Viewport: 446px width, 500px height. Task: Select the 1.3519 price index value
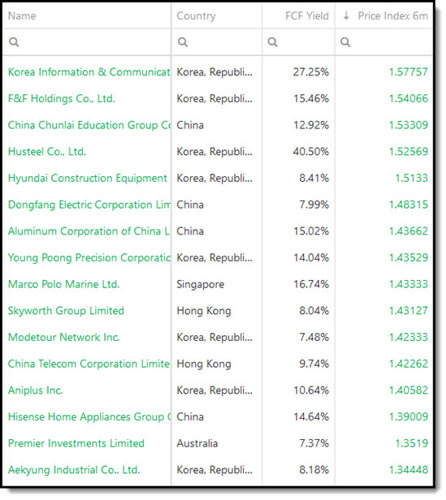coord(412,443)
